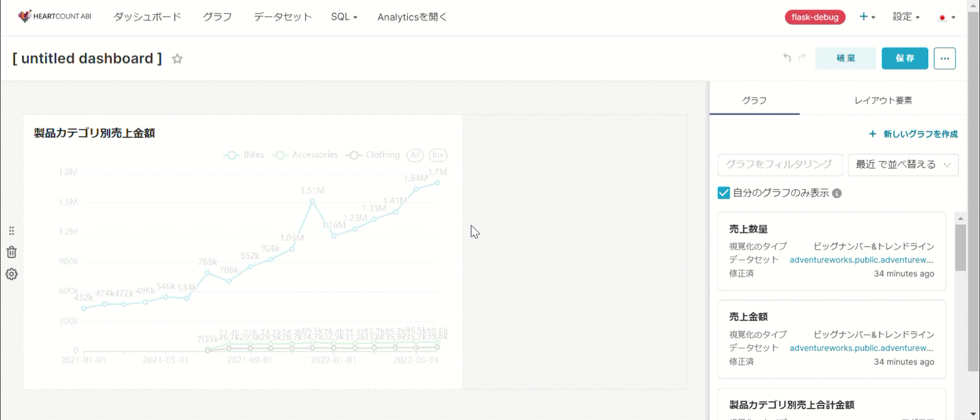Click the 2021-09-01 x-axis label

250,360
